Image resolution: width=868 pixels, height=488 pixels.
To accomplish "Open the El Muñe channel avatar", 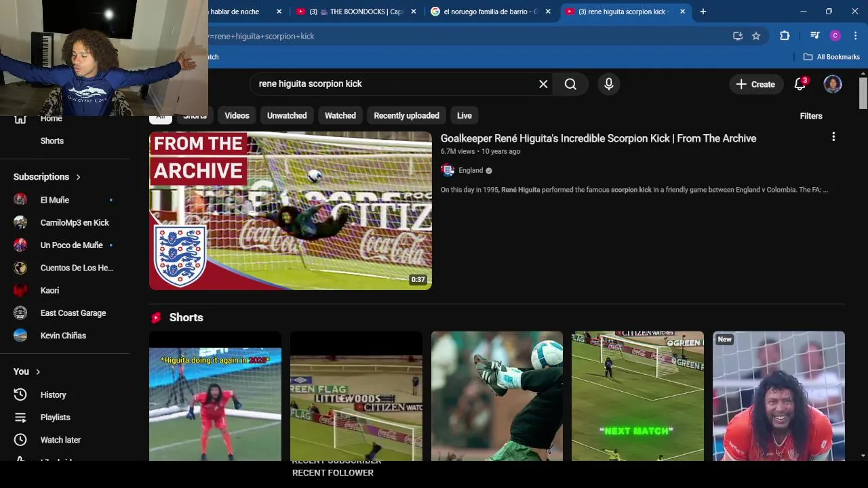I will pyautogui.click(x=20, y=200).
